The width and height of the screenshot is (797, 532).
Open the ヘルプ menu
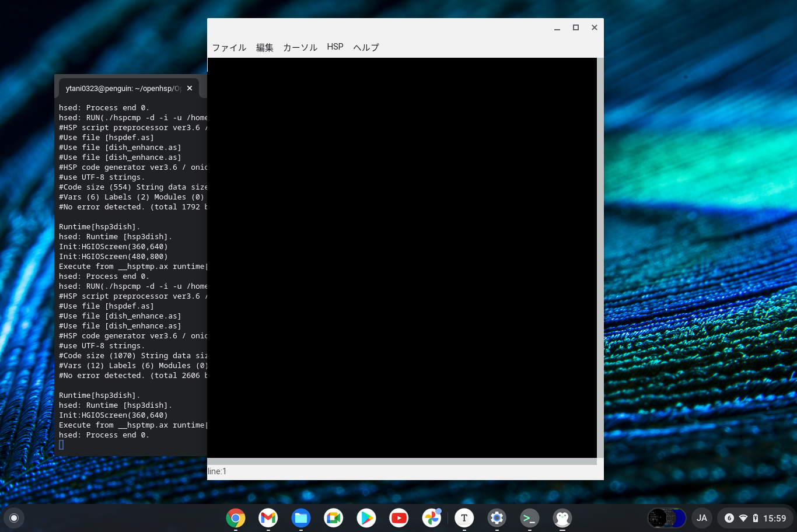click(x=366, y=47)
